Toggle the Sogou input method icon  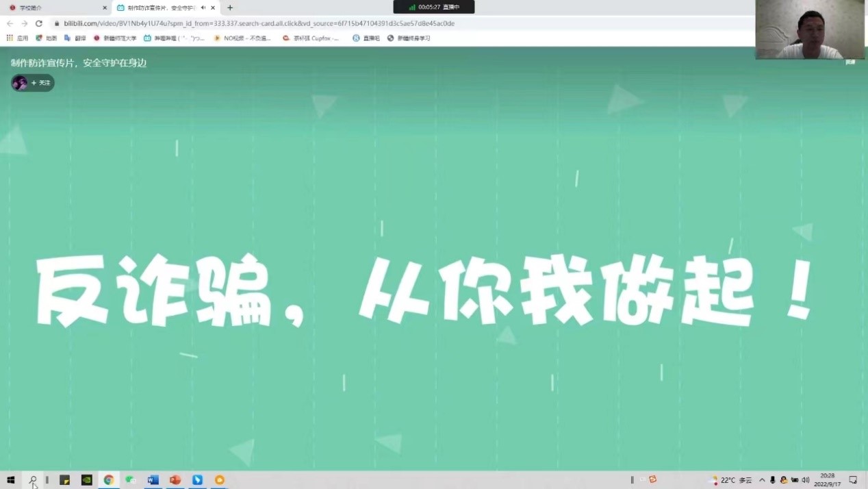[652, 479]
